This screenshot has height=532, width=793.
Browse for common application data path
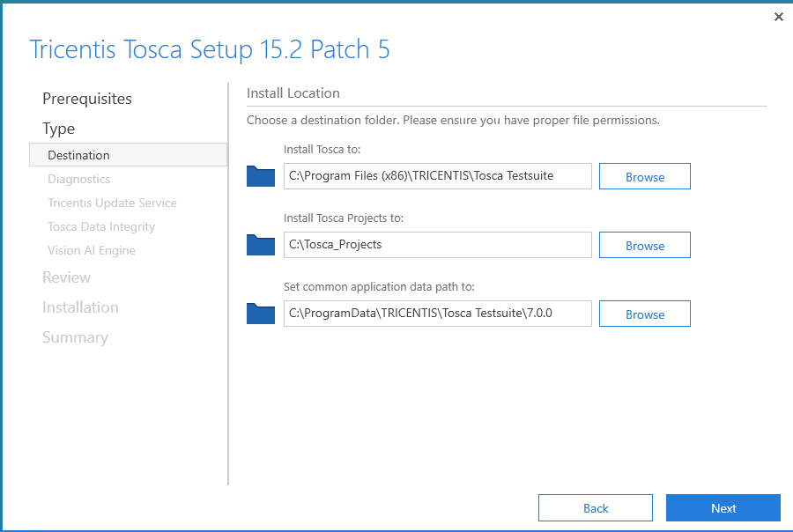644,314
